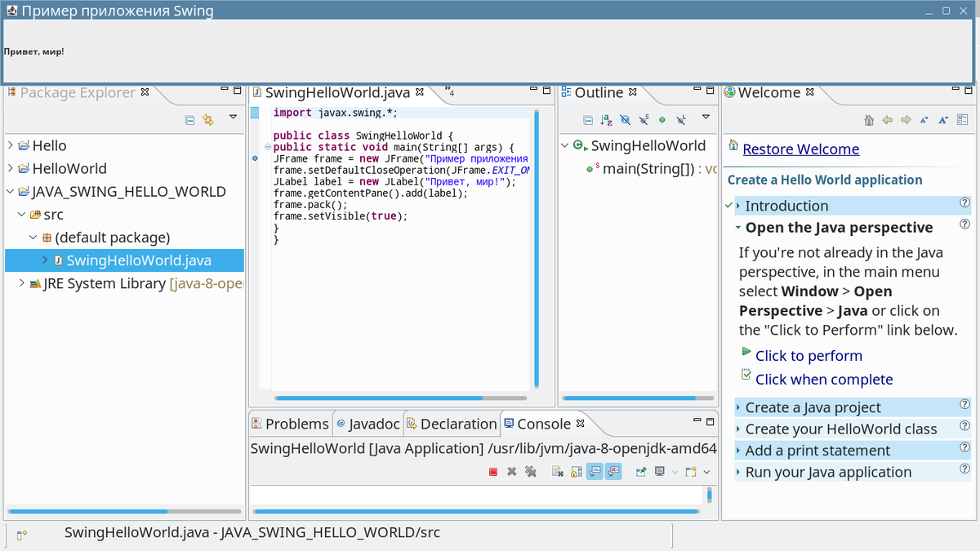This screenshot has width=980, height=551.
Task: Select the (default package) node
Action: click(112, 238)
